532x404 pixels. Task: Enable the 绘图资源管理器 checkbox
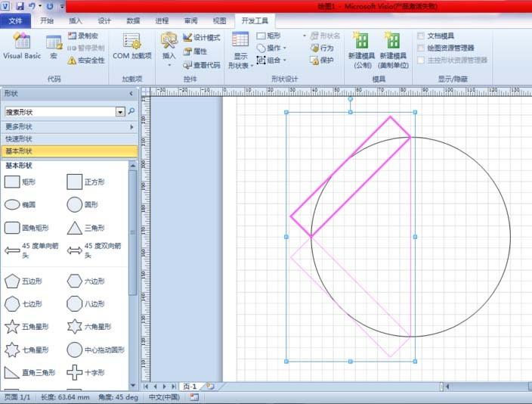click(x=421, y=48)
